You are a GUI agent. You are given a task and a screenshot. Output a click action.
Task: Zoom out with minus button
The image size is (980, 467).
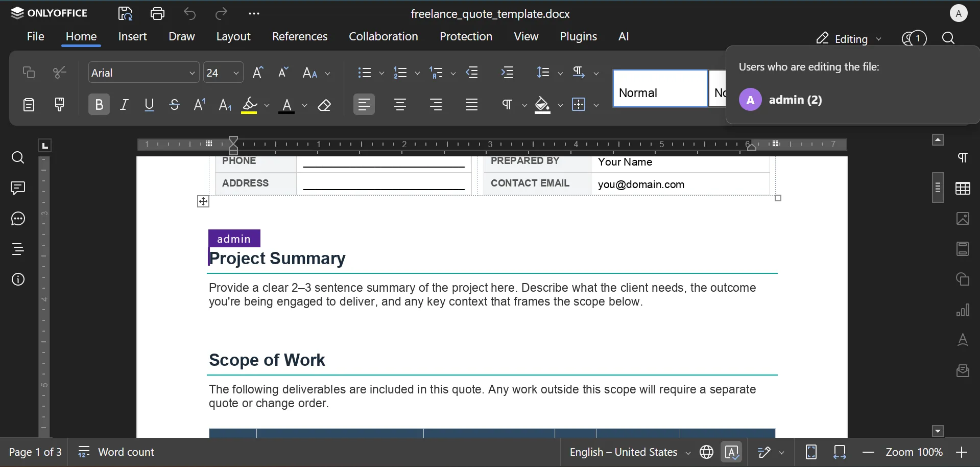click(869, 453)
